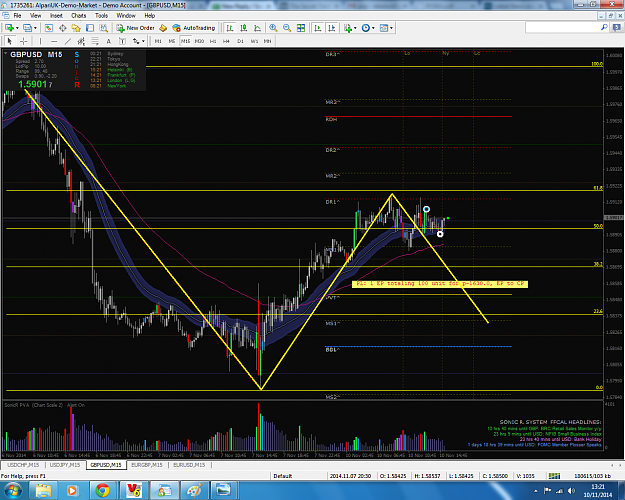Select the Text Label tool
Image resolution: width=625 pixels, height=500 pixels.
point(122,41)
